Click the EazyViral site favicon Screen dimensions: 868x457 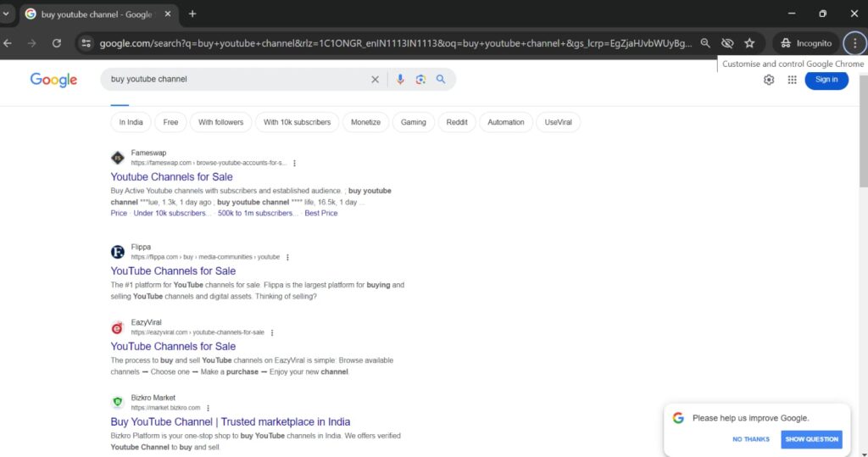[117, 328]
